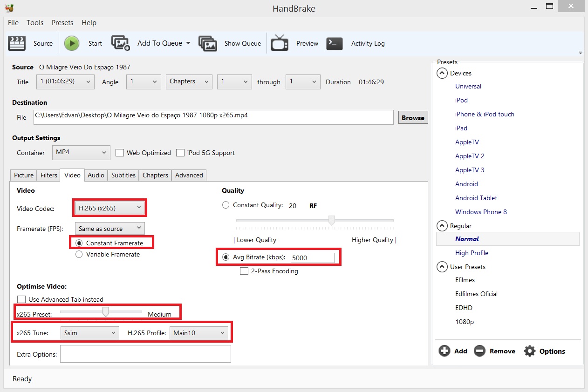Select the Universal preset

(x=468, y=86)
